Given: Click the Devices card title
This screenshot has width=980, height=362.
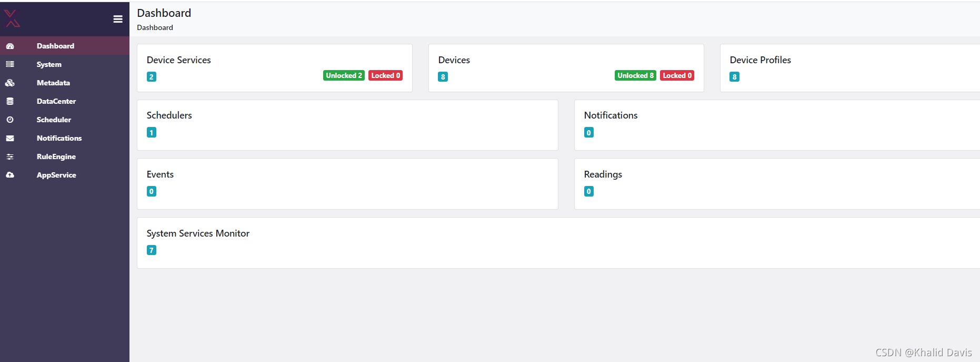Looking at the screenshot, I should tap(454, 60).
